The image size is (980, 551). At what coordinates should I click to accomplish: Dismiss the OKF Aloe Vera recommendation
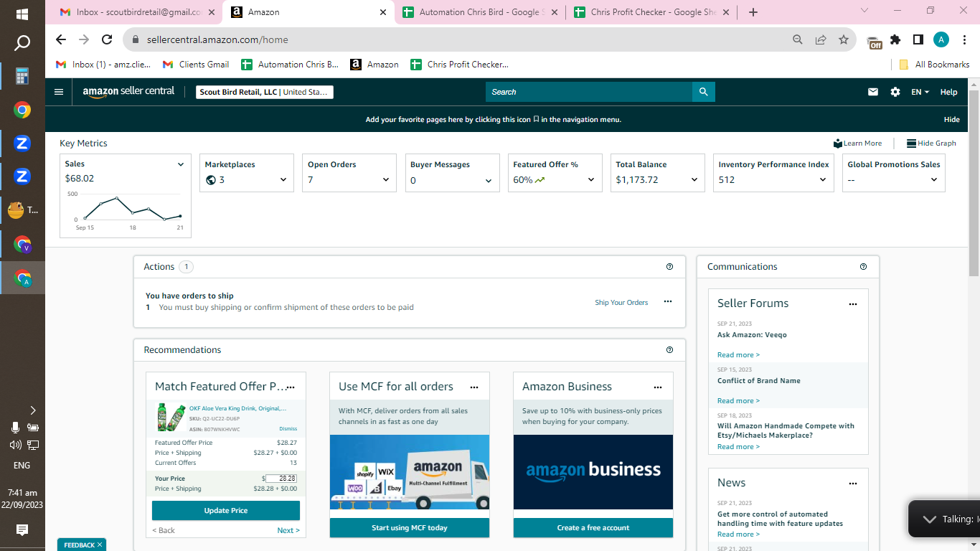288,429
